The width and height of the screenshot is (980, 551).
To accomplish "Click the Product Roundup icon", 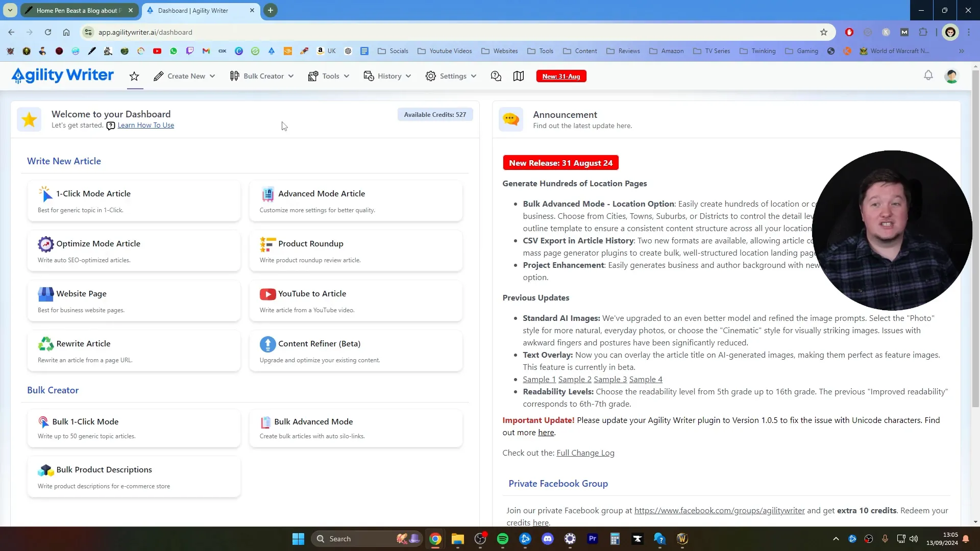I will click(x=267, y=244).
